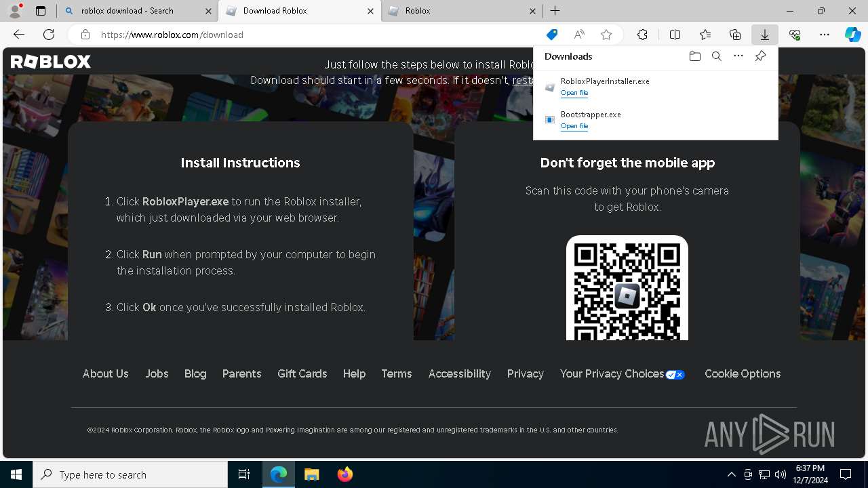Open File Explorer from taskbar

click(312, 474)
